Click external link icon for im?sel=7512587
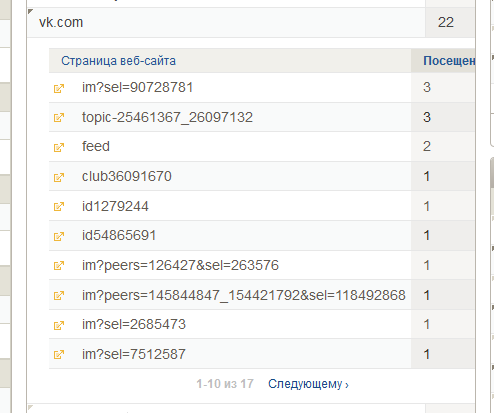The image size is (494, 413). pos(59,354)
